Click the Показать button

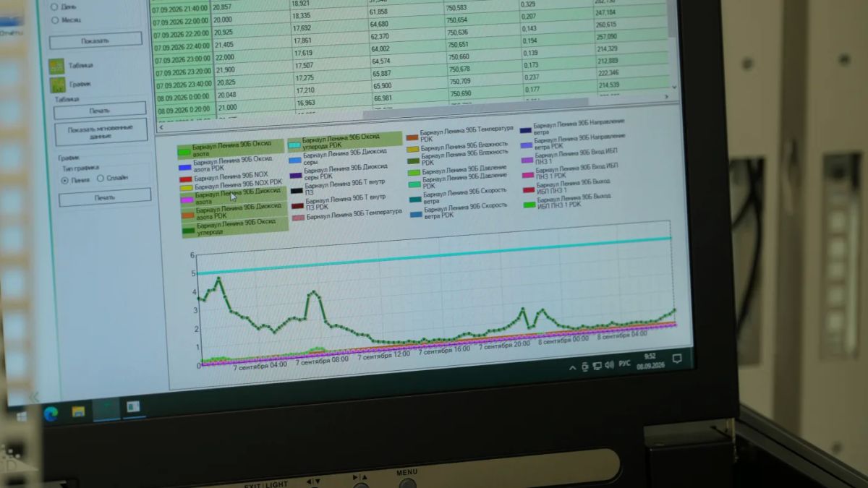(x=95, y=40)
